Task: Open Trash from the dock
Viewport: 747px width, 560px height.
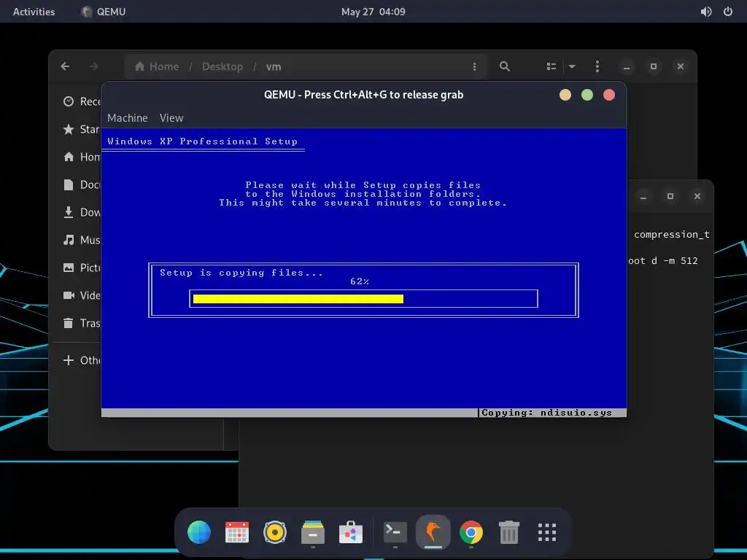Action: [x=508, y=532]
